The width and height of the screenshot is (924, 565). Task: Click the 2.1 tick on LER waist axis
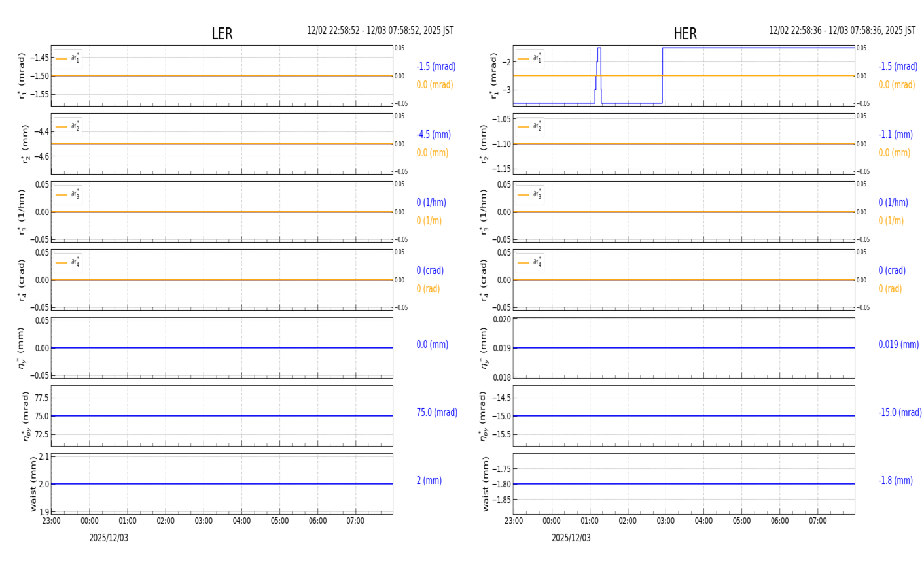43,456
